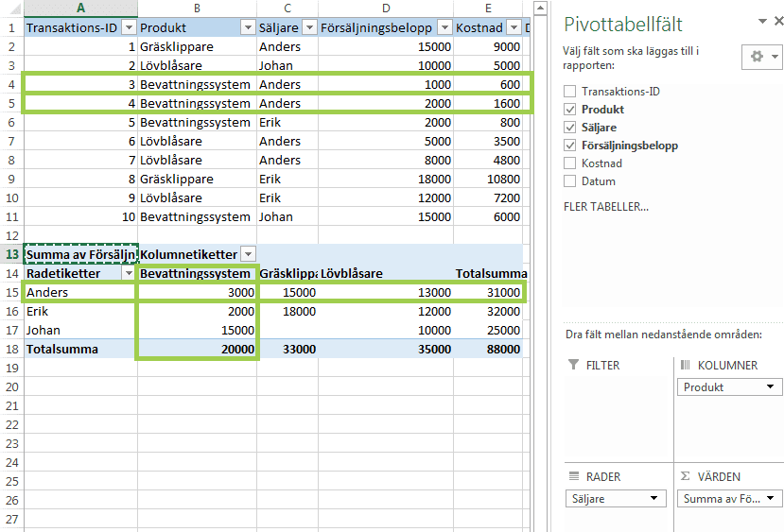Check the Transaktions-ID field checkbox
Screen dimensions: 784x532
pyautogui.click(x=569, y=92)
